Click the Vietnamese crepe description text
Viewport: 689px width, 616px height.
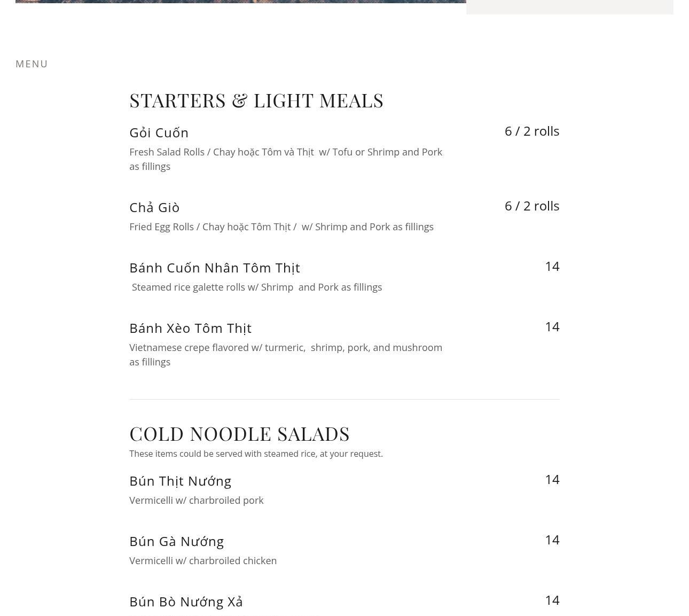click(x=286, y=354)
